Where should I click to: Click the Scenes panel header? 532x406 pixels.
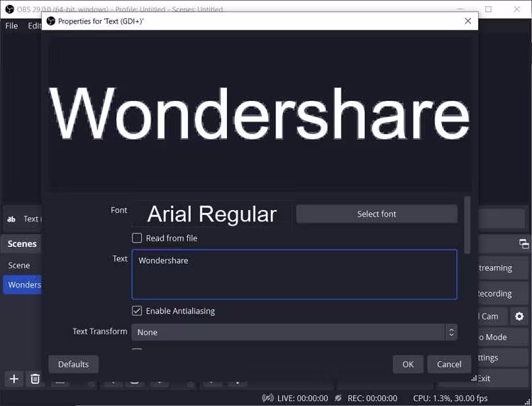(x=22, y=243)
